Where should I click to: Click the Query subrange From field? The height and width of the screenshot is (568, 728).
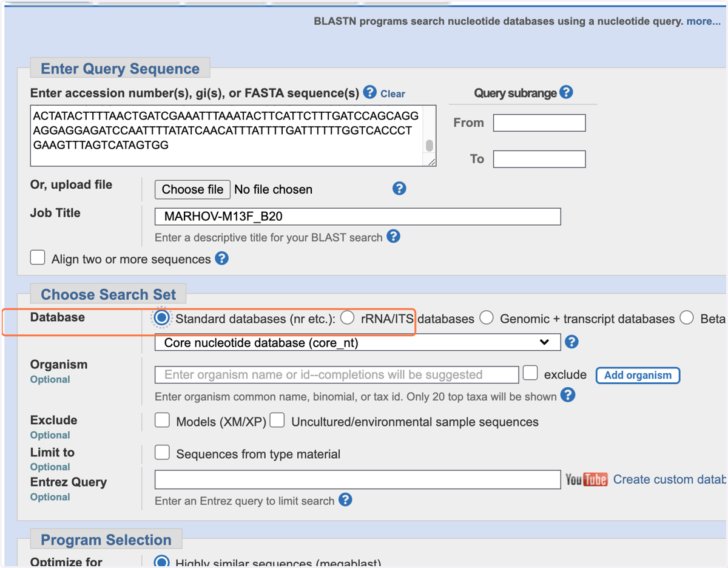539,123
